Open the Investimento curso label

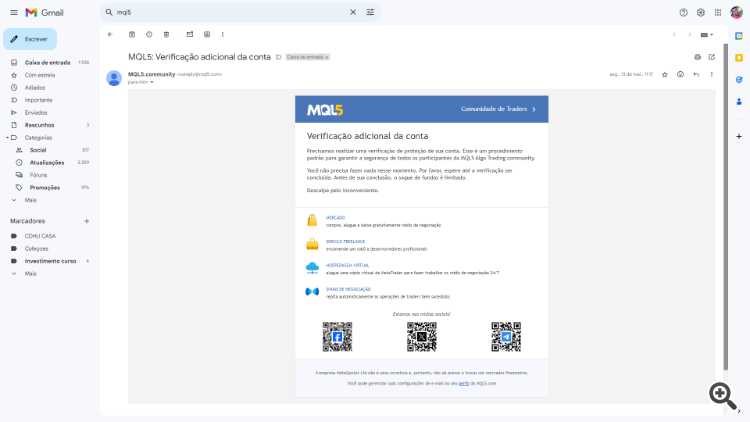[x=48, y=261]
